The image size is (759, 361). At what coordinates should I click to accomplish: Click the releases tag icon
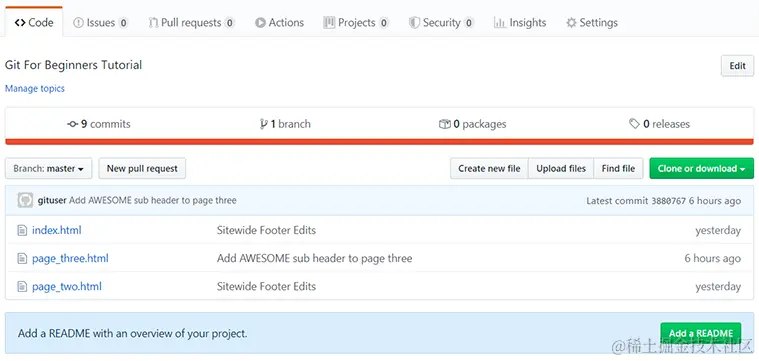(634, 124)
